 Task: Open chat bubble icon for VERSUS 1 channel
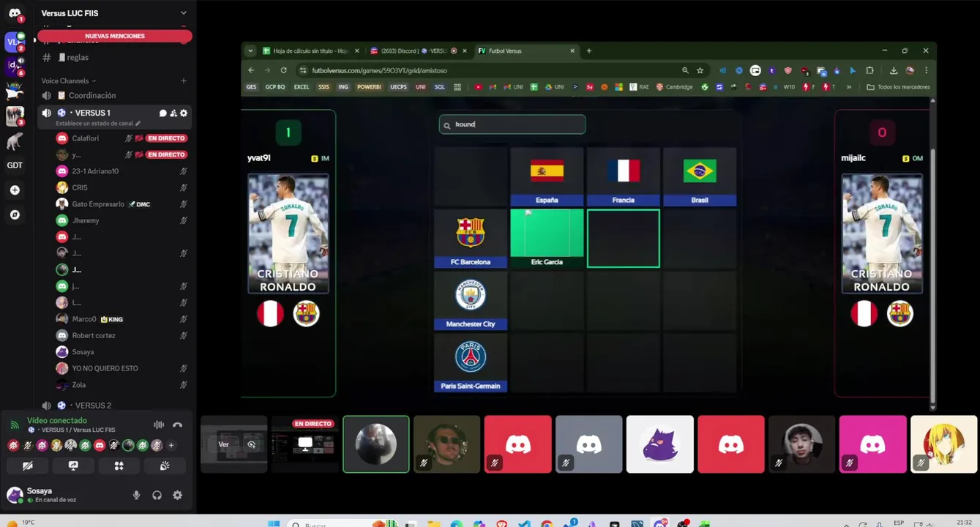coord(162,113)
